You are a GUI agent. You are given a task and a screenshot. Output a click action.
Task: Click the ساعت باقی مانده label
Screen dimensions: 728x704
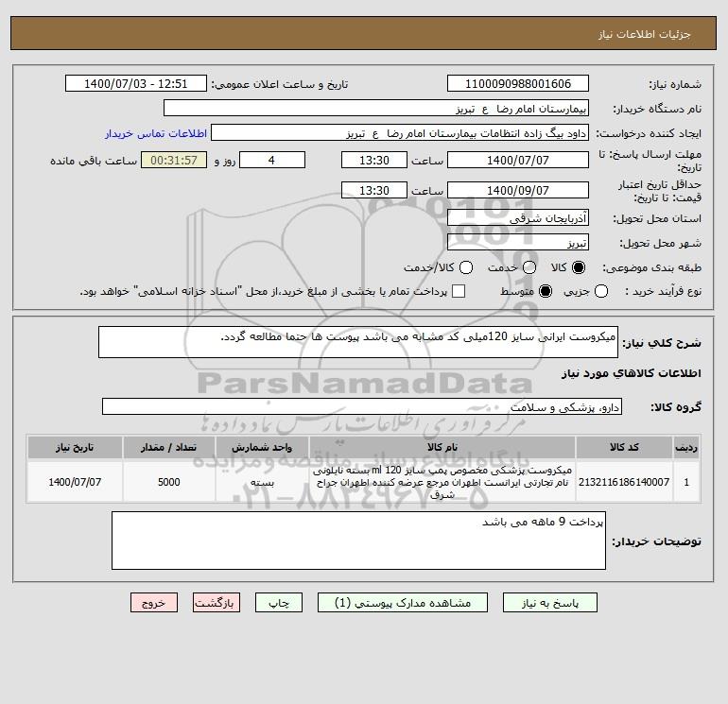94,161
